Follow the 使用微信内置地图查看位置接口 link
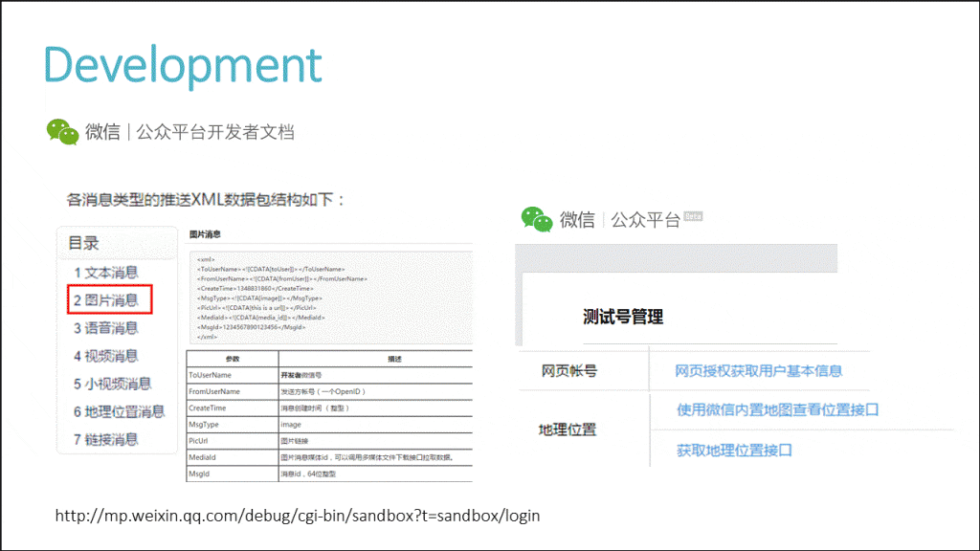980x551 pixels. (777, 409)
